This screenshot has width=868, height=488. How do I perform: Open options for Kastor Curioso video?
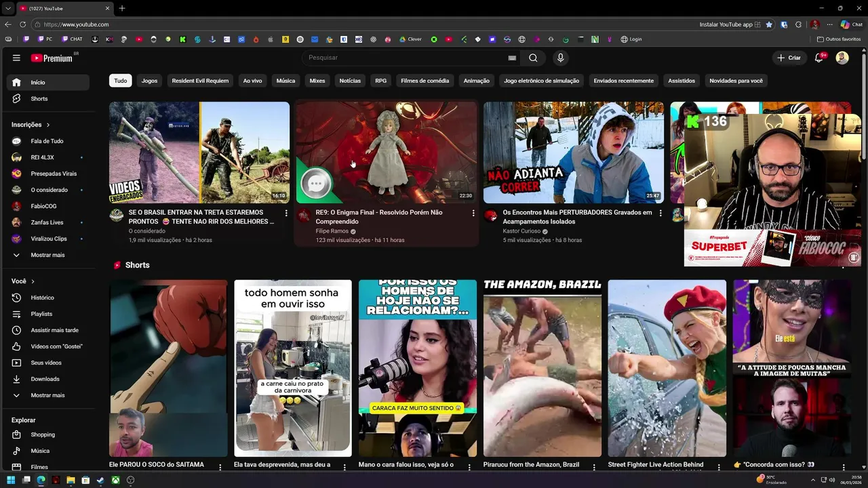point(660,213)
